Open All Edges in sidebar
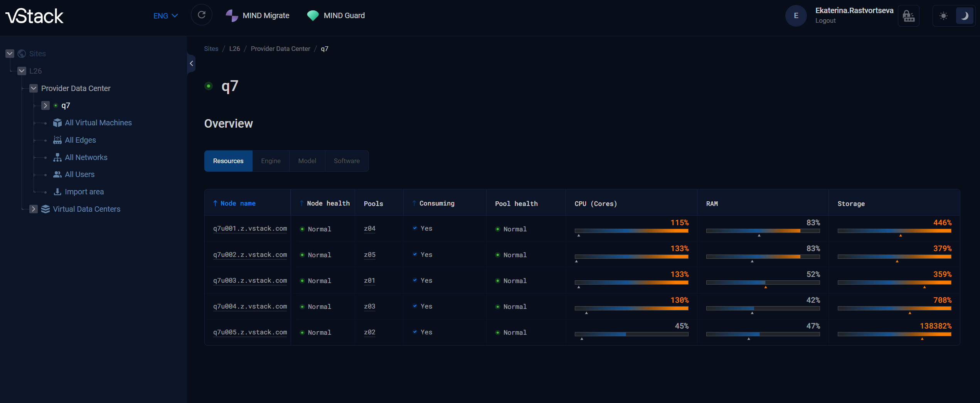Screen dimensions: 980x403 tap(80, 140)
